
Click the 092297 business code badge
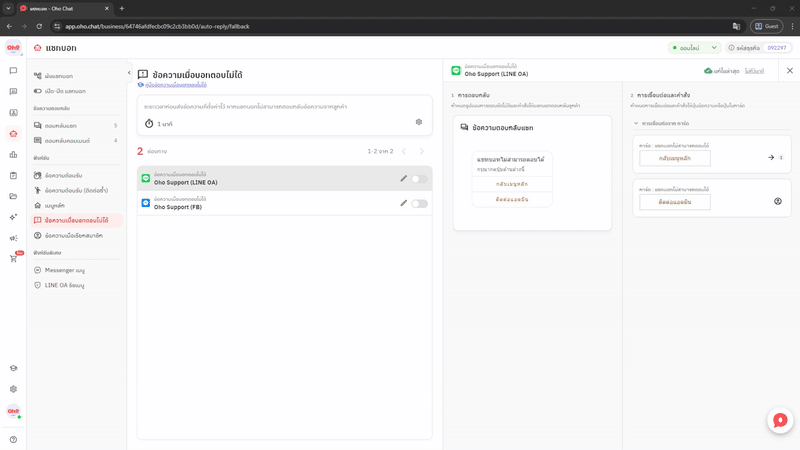coord(777,47)
